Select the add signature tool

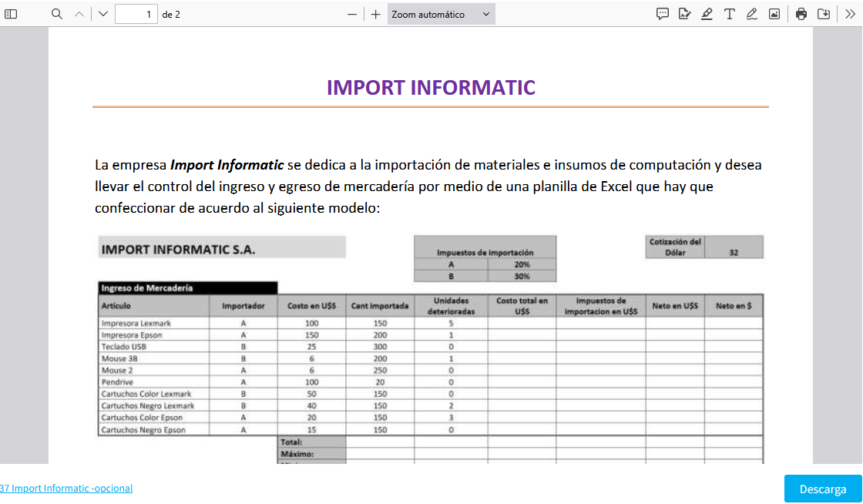[684, 14]
